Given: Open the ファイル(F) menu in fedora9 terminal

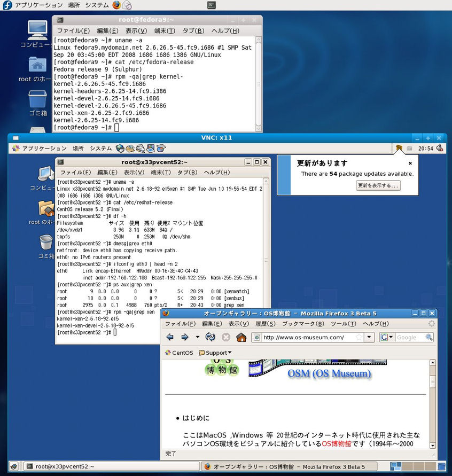Looking at the screenshot, I should coord(73,30).
